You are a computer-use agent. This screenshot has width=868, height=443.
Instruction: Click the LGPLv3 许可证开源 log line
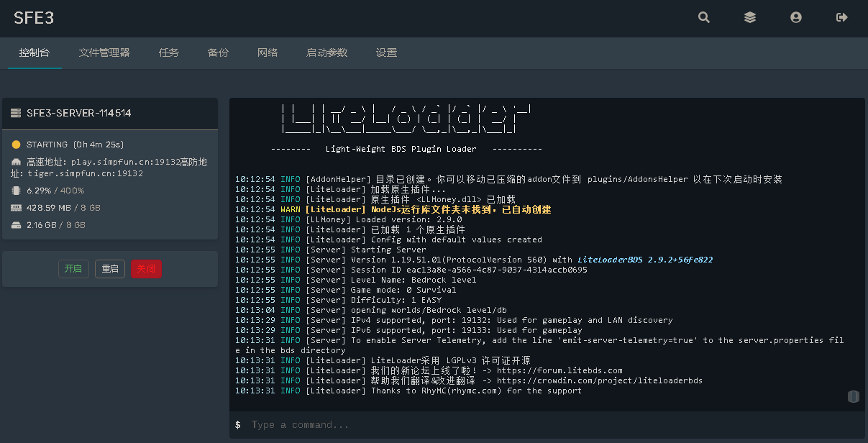[x=383, y=360]
